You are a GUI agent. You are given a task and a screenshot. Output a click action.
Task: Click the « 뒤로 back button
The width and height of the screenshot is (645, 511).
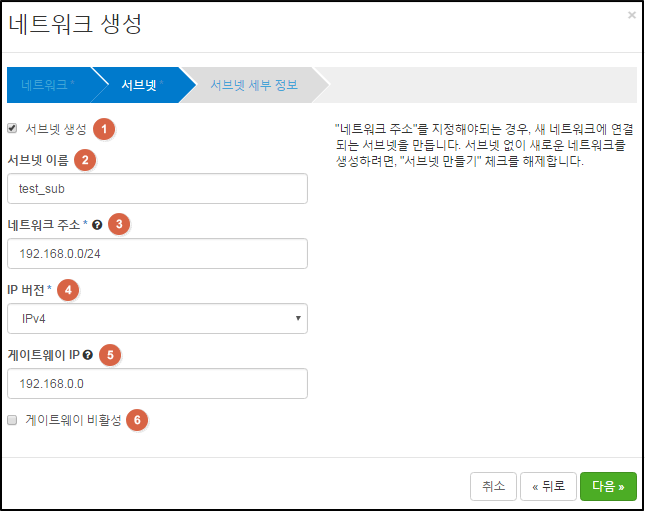click(x=548, y=486)
